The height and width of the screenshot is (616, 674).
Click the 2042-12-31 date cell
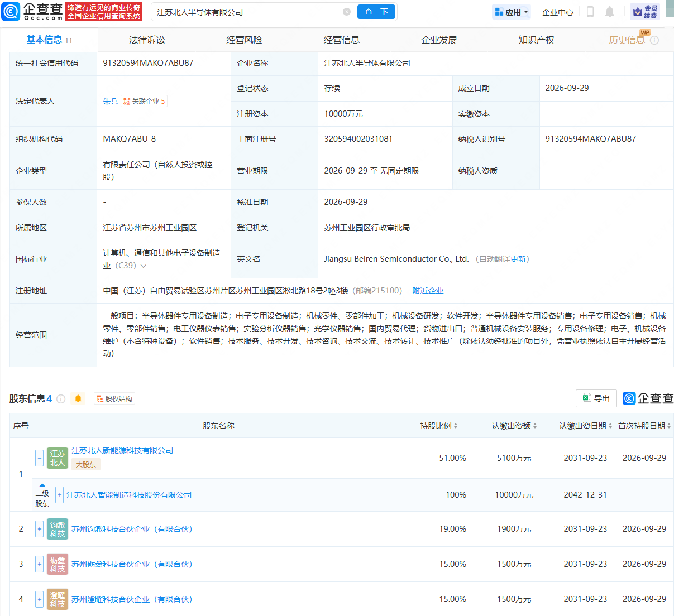585,495
